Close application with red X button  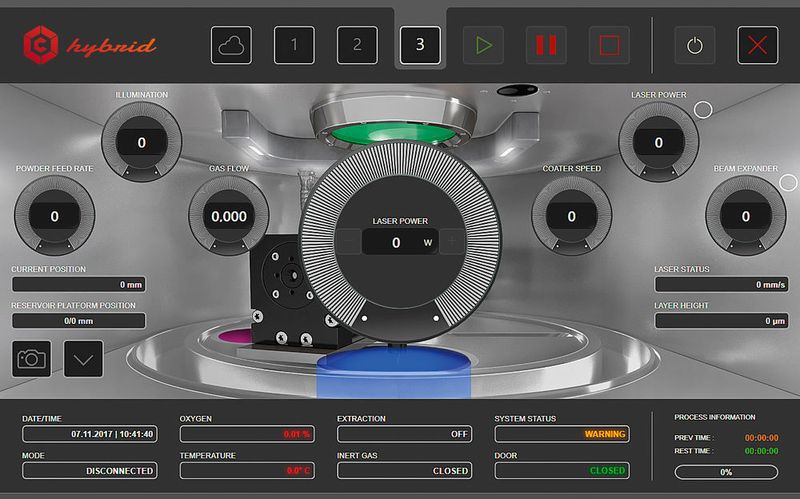tap(758, 45)
